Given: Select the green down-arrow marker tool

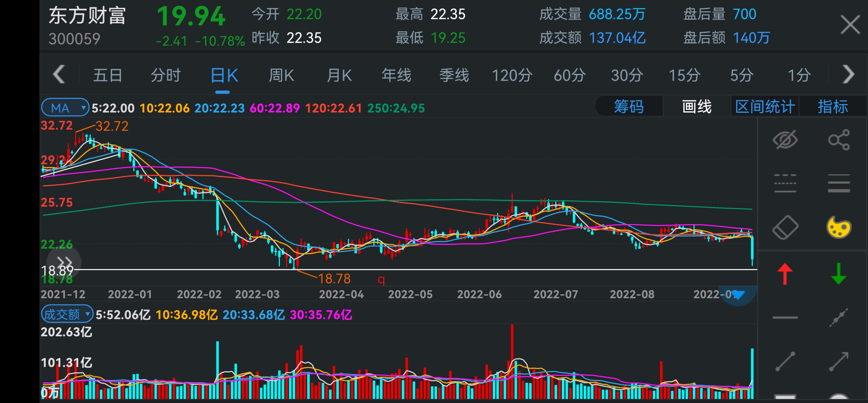Looking at the screenshot, I should click(839, 274).
